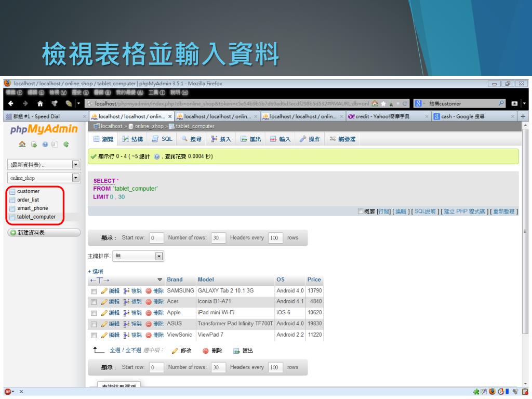This screenshot has height=399, width=532.
Task: Open the SQL tab
Action: [162, 139]
